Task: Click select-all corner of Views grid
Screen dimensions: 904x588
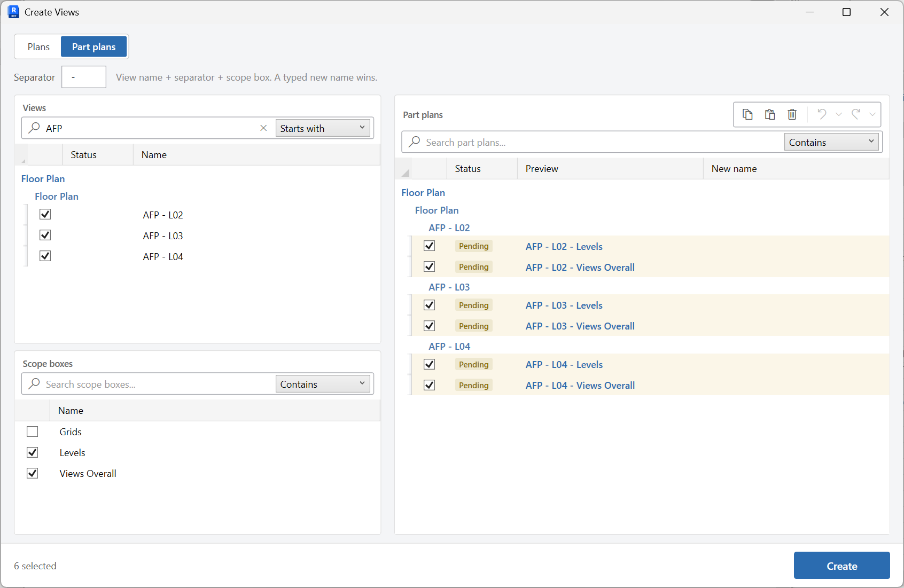Action: 24,161
